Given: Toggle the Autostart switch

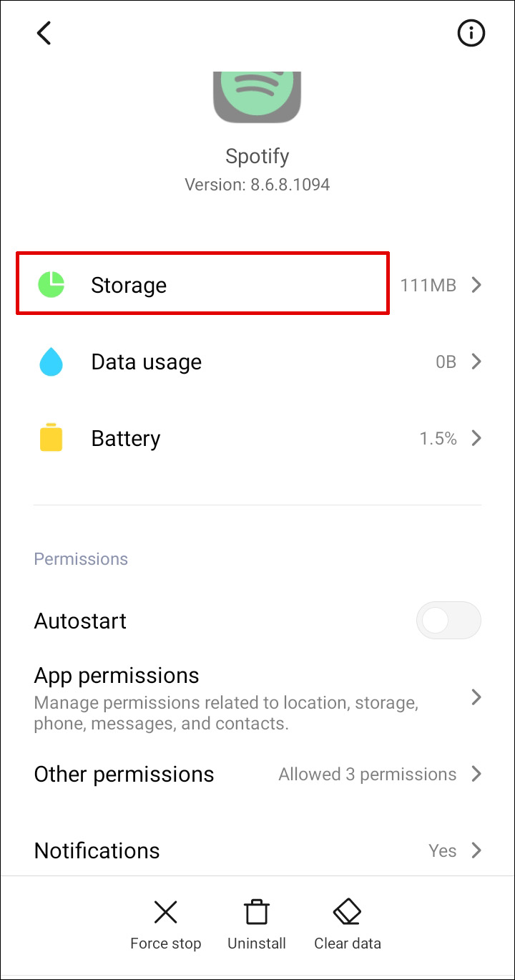Looking at the screenshot, I should click(448, 621).
